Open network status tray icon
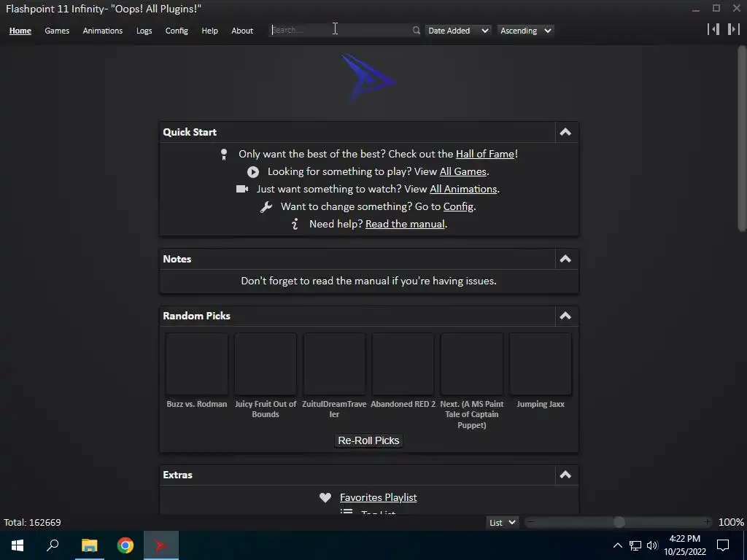 635,545
